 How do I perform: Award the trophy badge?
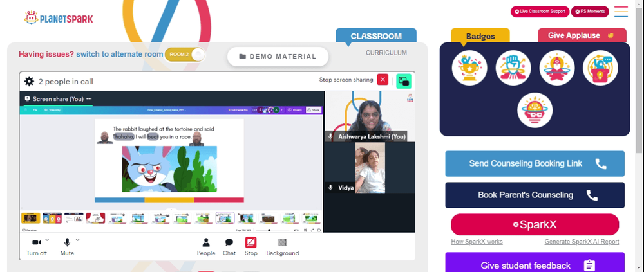click(469, 68)
